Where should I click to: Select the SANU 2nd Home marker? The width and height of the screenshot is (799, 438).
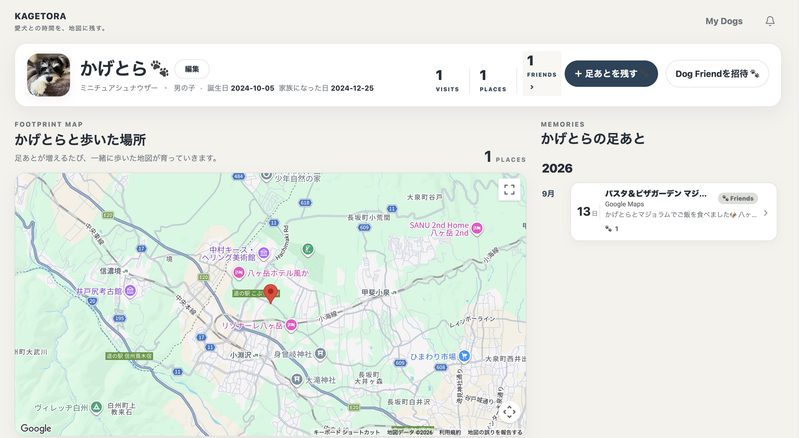[x=476, y=229]
